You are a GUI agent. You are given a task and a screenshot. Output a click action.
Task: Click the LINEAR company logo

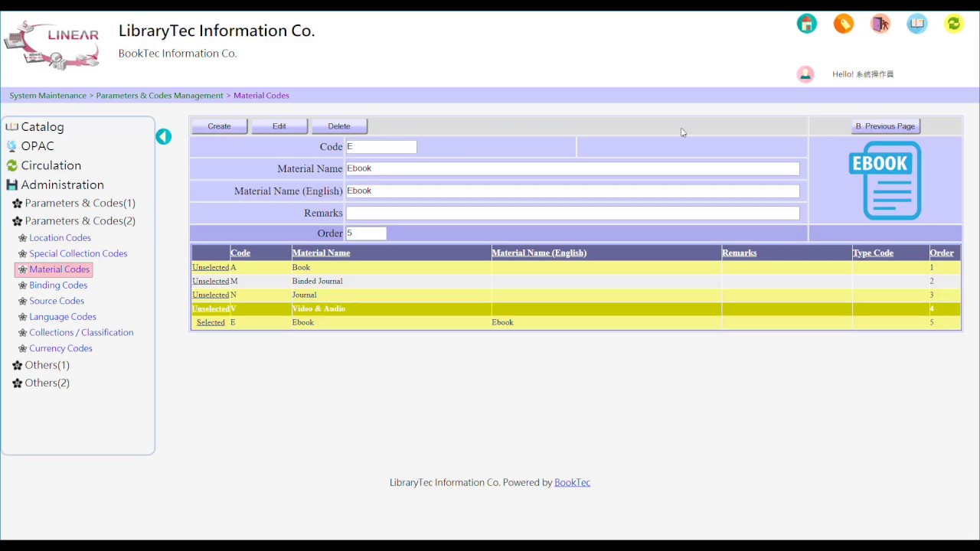click(52, 45)
